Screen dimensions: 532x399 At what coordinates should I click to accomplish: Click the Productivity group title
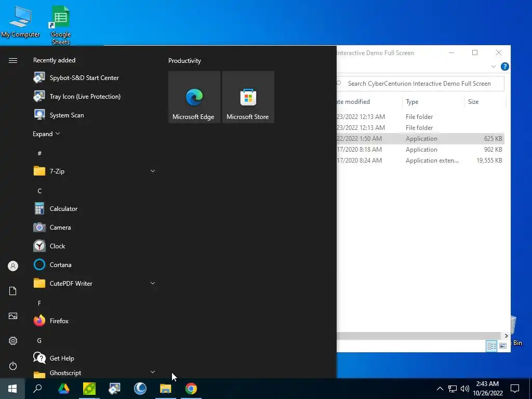184,61
